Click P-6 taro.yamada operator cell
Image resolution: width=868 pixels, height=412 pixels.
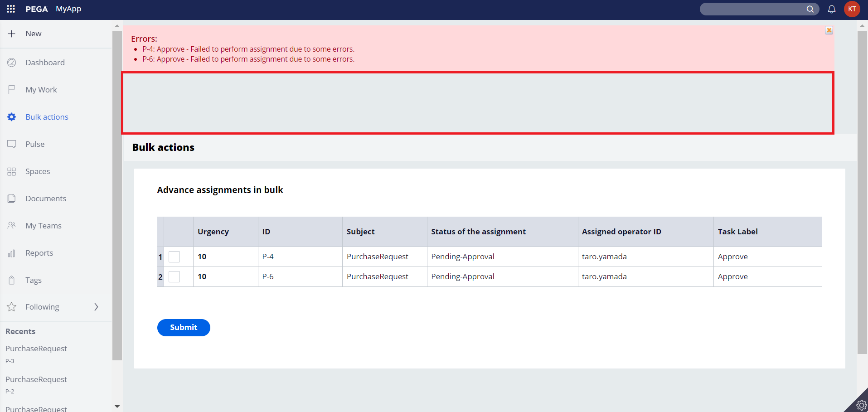645,276
